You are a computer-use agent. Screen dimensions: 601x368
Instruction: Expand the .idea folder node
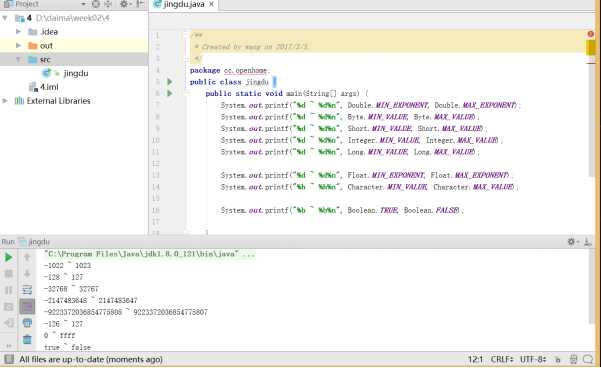pos(18,31)
